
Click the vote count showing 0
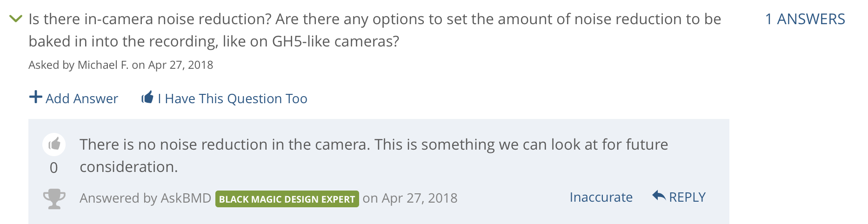coord(54,168)
